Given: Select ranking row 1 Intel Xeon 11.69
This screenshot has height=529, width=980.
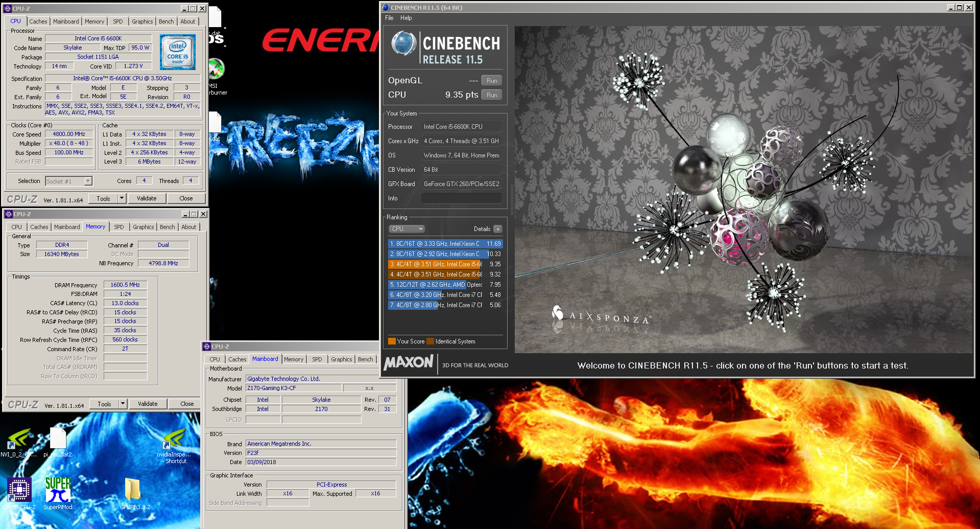Looking at the screenshot, I should point(445,244).
